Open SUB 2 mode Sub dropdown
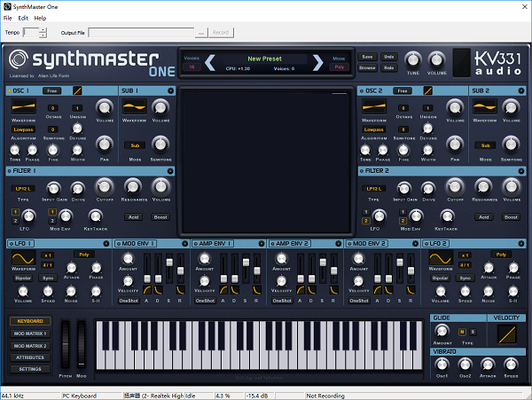 click(485, 145)
